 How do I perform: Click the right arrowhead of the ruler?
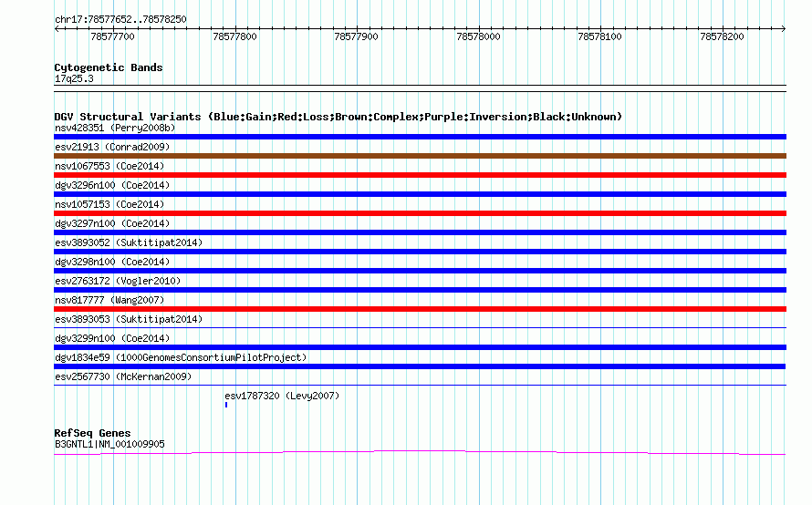(784, 28)
